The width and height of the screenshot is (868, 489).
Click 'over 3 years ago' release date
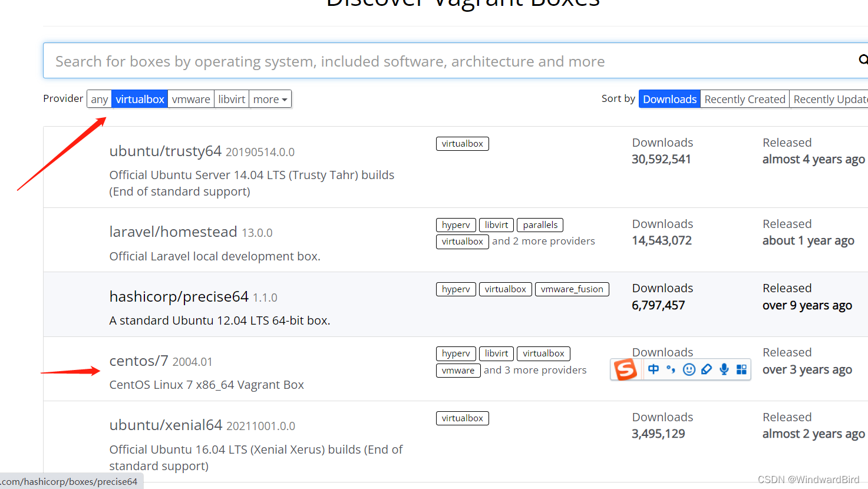[807, 369]
